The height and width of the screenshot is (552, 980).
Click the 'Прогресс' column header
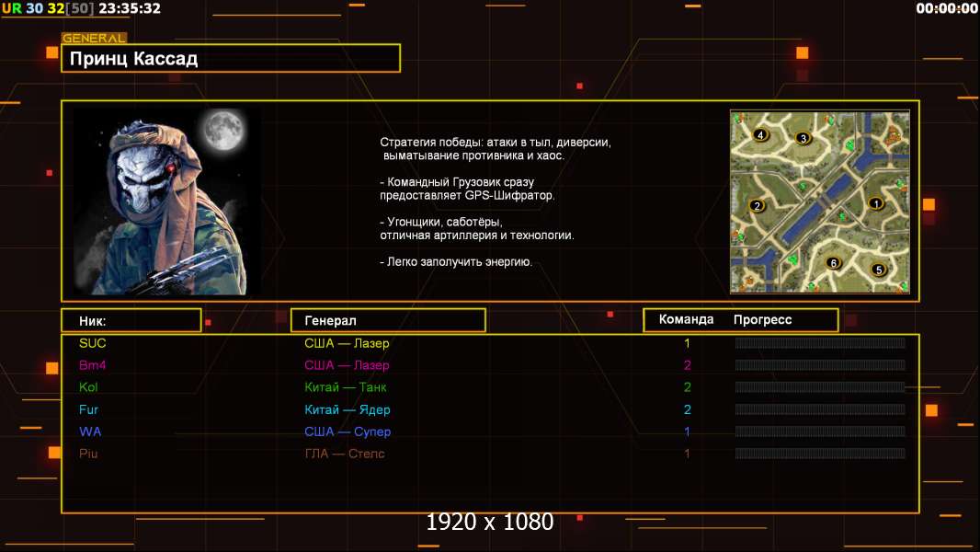click(x=762, y=320)
